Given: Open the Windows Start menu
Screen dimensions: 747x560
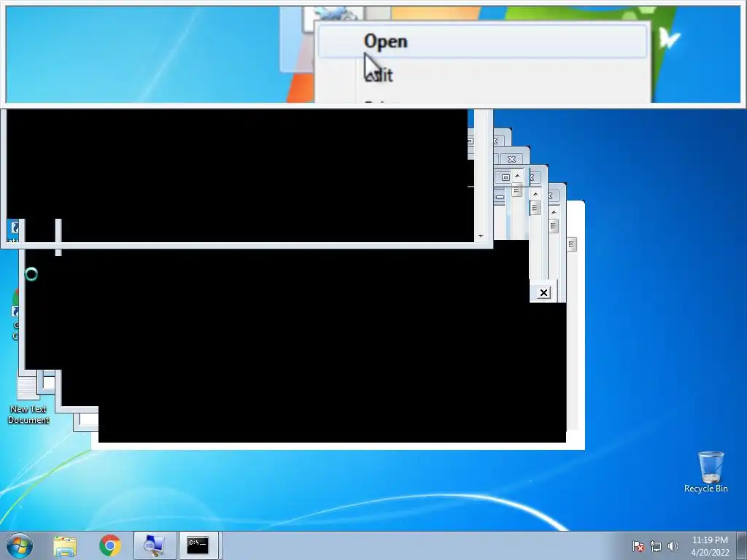Looking at the screenshot, I should pos(20,545).
